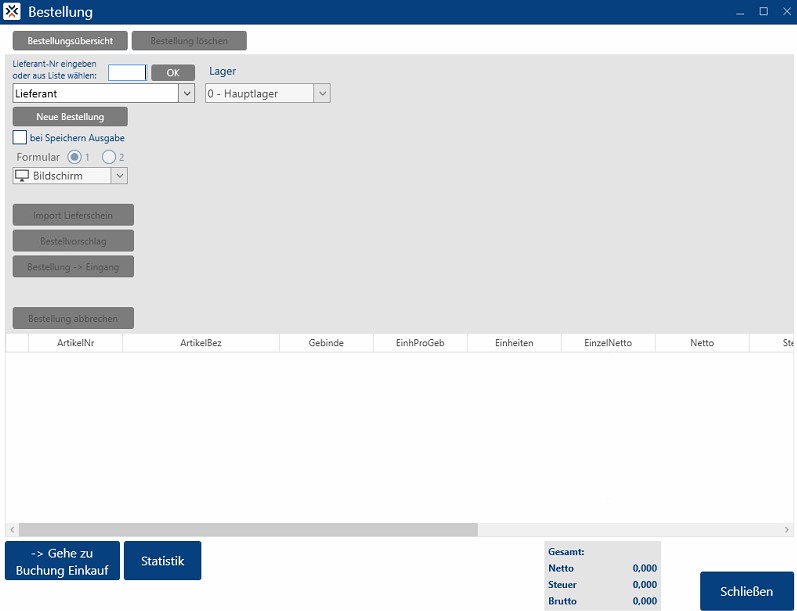Screen dimensions: 797x611
Task: Open the Statistik view
Action: pos(162,561)
